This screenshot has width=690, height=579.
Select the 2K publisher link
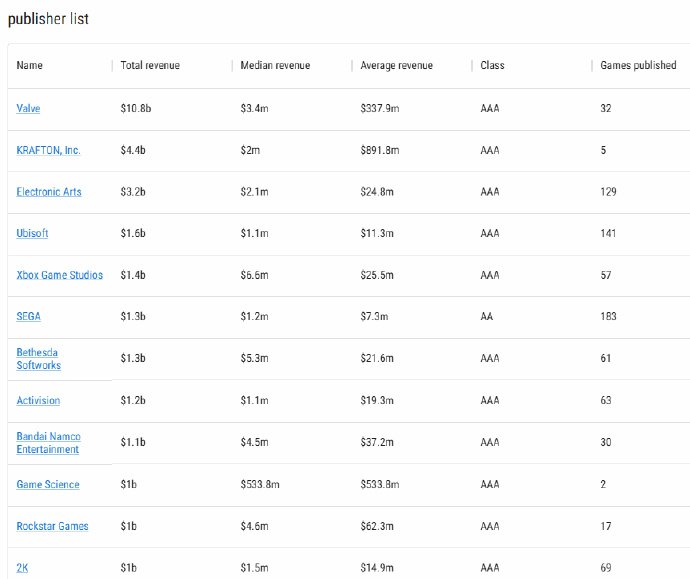coord(22,568)
